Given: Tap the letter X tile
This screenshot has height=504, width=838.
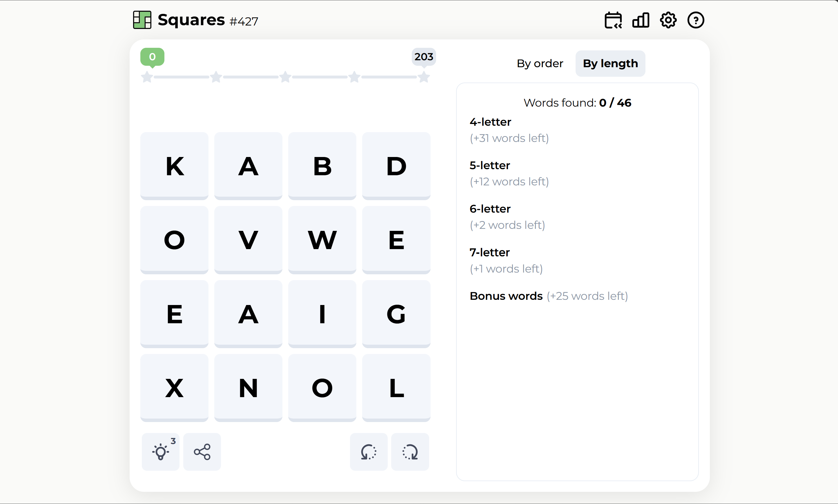Looking at the screenshot, I should click(174, 388).
